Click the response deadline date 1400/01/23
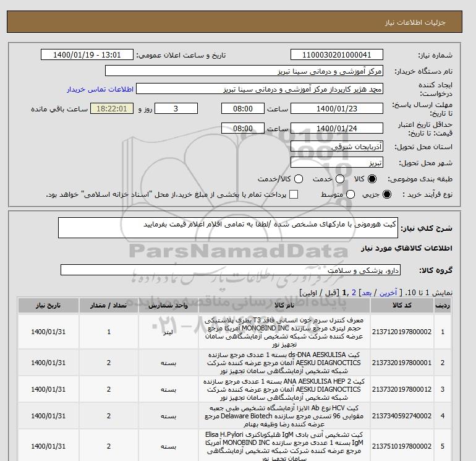 337,108
